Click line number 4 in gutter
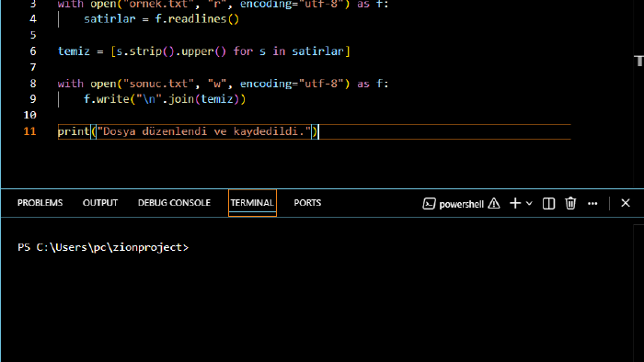 [33, 19]
